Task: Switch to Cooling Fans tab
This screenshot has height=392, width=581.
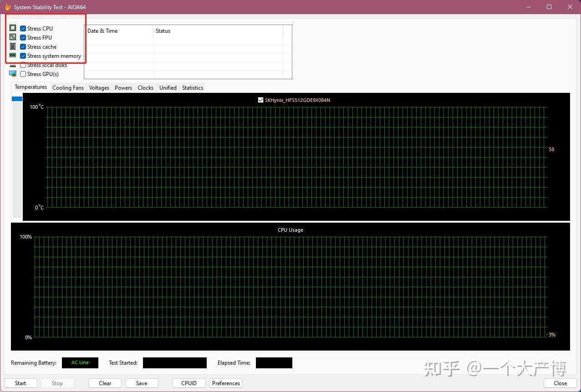Action: (68, 88)
